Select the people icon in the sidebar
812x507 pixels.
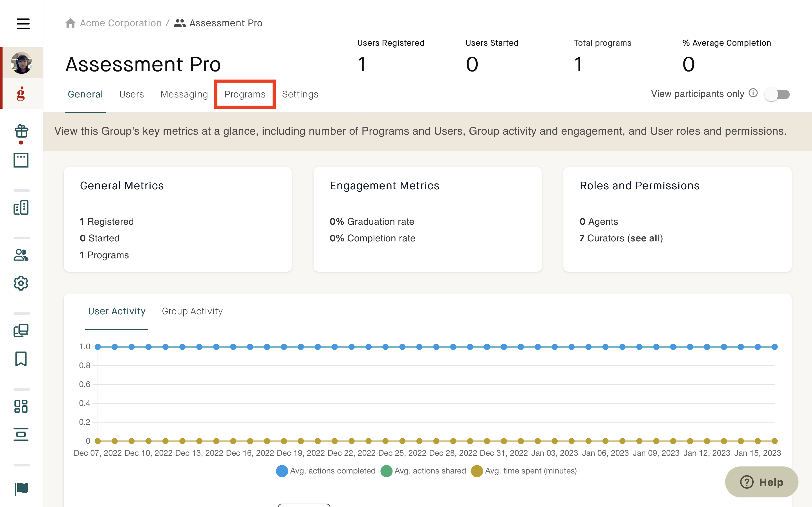21,256
